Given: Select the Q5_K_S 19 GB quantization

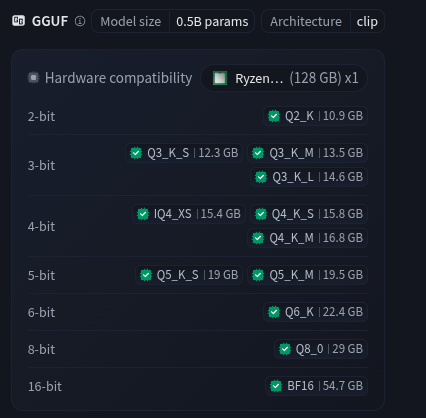Looking at the screenshot, I should pos(189,275).
